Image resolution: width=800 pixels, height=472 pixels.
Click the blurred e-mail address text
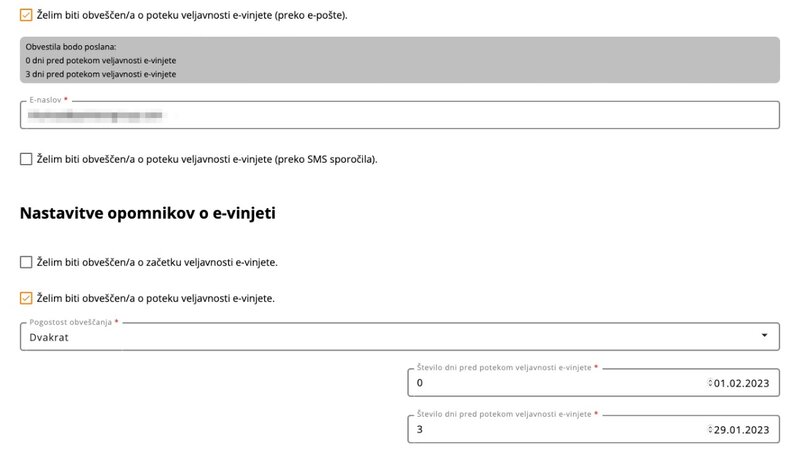coord(96,116)
